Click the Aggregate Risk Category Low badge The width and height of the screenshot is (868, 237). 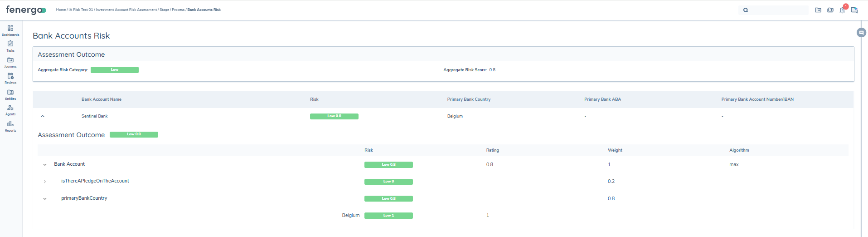[115, 70]
